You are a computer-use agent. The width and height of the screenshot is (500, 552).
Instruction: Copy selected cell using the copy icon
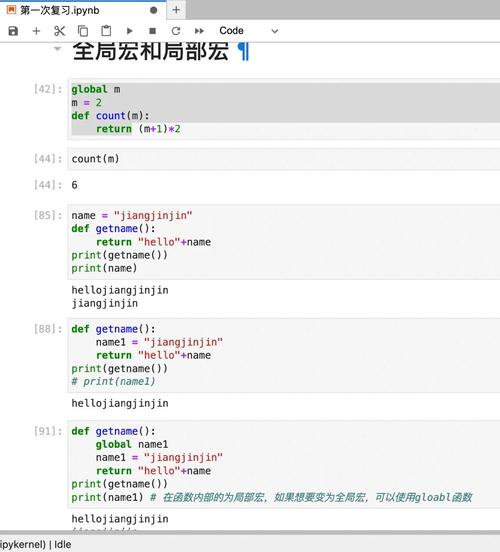83,31
